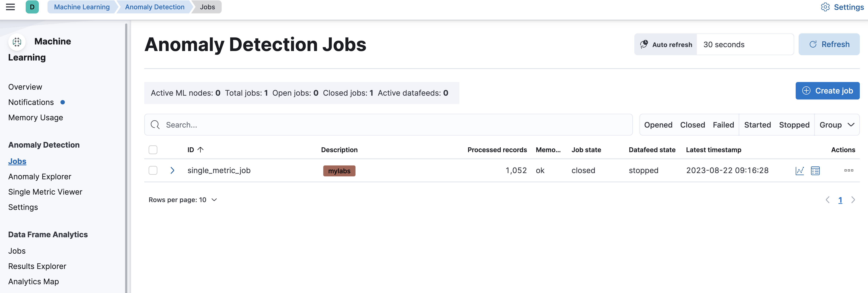
Task: Click the Anomaly Detection breadcrumb
Action: [155, 7]
